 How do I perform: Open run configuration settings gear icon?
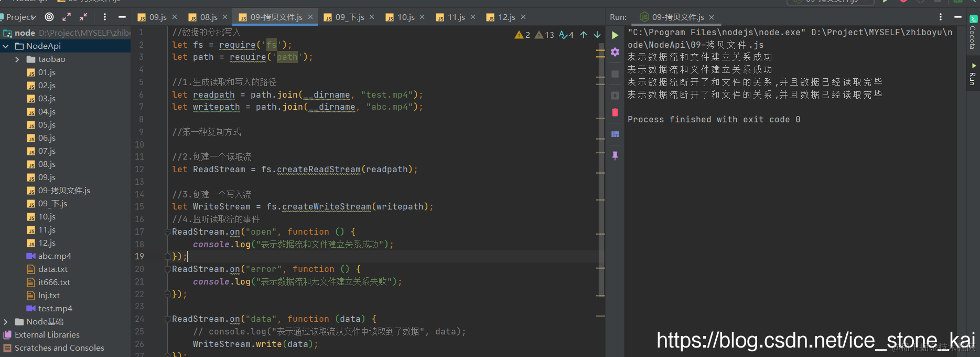coord(615,52)
